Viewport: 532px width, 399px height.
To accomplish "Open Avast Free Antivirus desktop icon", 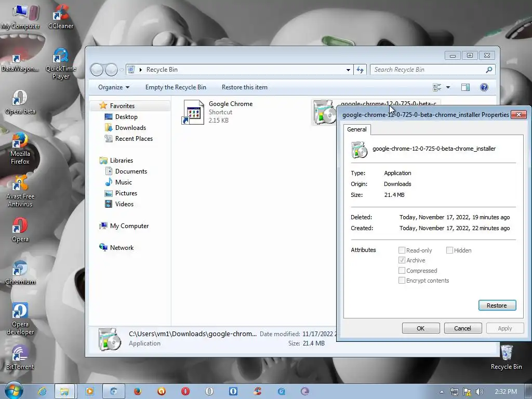I will (20, 191).
